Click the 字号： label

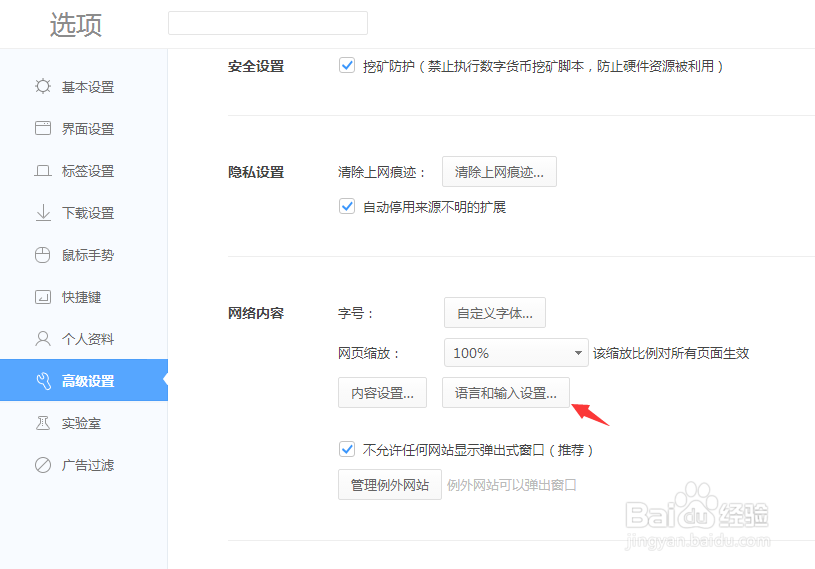point(356,313)
